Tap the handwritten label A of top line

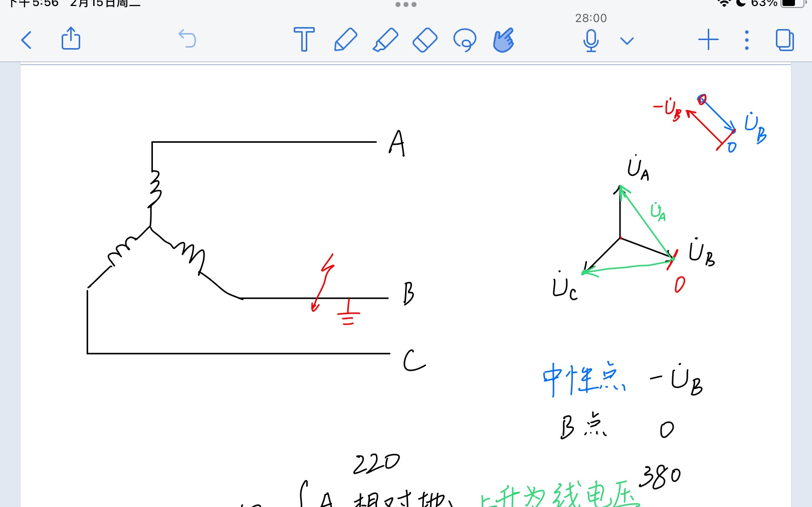tap(397, 143)
